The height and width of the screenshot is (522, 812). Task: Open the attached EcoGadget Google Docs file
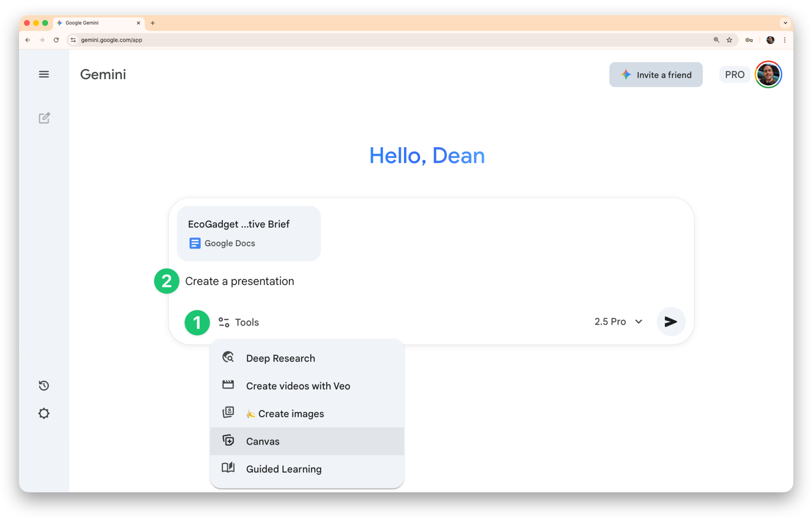point(249,234)
